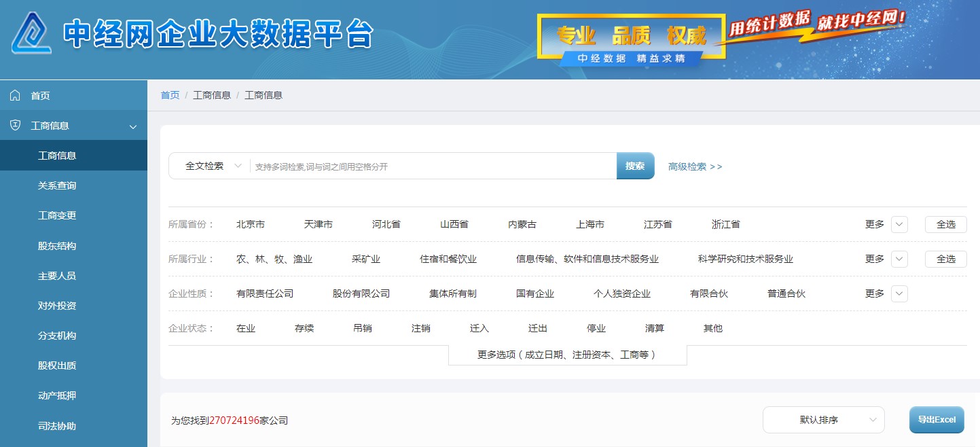Filter status by 迁出
This screenshot has height=447, width=980.
538,328
